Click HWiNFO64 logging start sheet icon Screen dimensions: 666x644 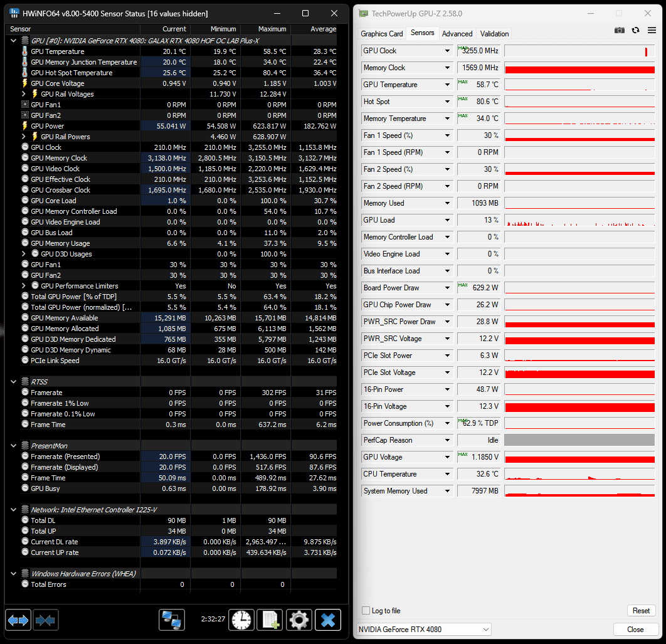pyautogui.click(x=270, y=620)
